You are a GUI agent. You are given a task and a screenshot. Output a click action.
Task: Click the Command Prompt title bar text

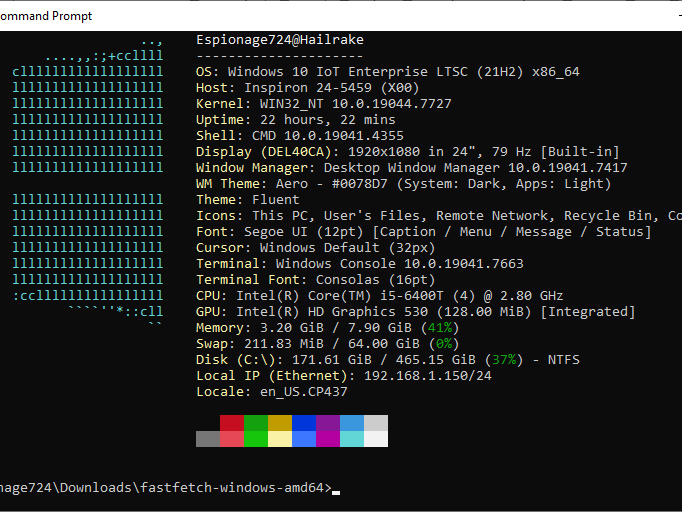[46, 16]
